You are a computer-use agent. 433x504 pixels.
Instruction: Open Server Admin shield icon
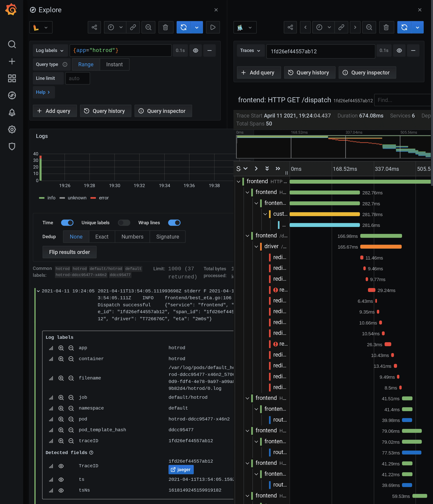pos(12,146)
